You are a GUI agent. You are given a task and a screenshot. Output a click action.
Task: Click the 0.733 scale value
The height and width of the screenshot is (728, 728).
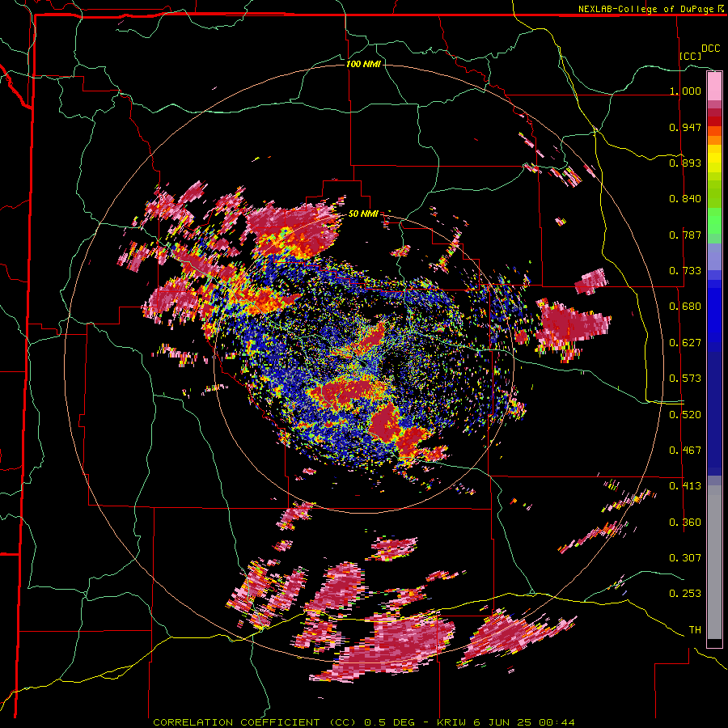coord(685,271)
